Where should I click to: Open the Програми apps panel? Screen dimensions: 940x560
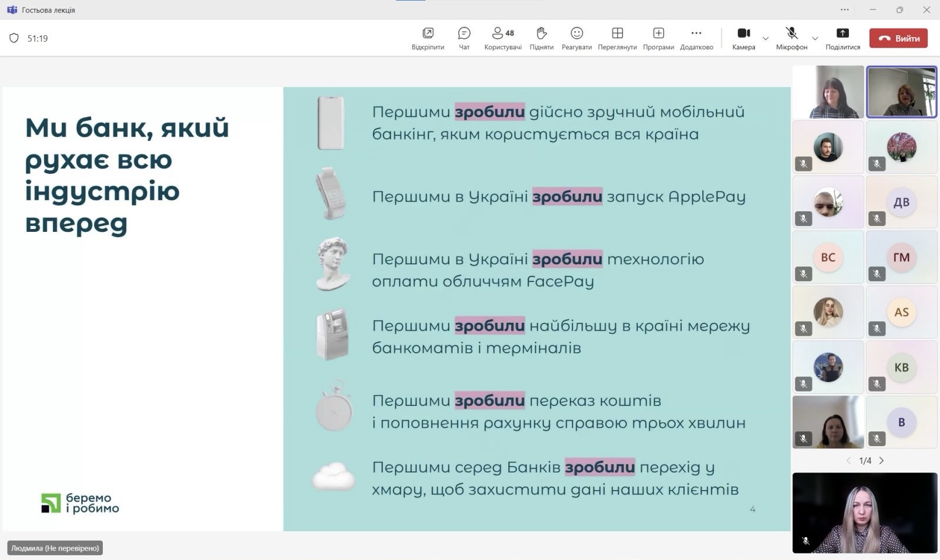point(658,38)
